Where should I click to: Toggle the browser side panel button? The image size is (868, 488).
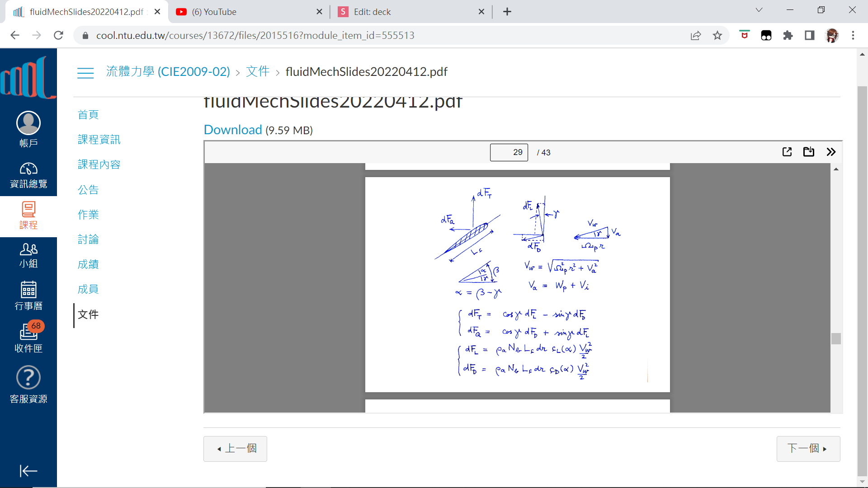(809, 35)
